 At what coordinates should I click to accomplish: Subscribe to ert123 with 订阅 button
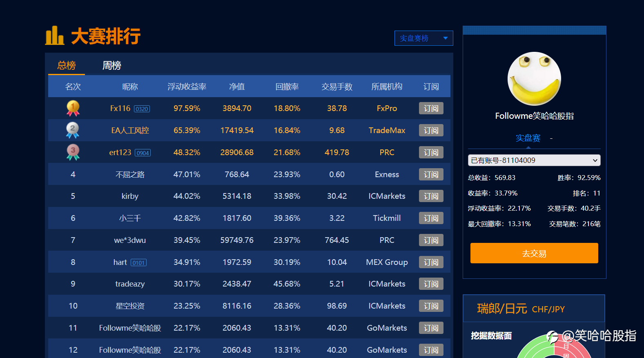coord(431,152)
